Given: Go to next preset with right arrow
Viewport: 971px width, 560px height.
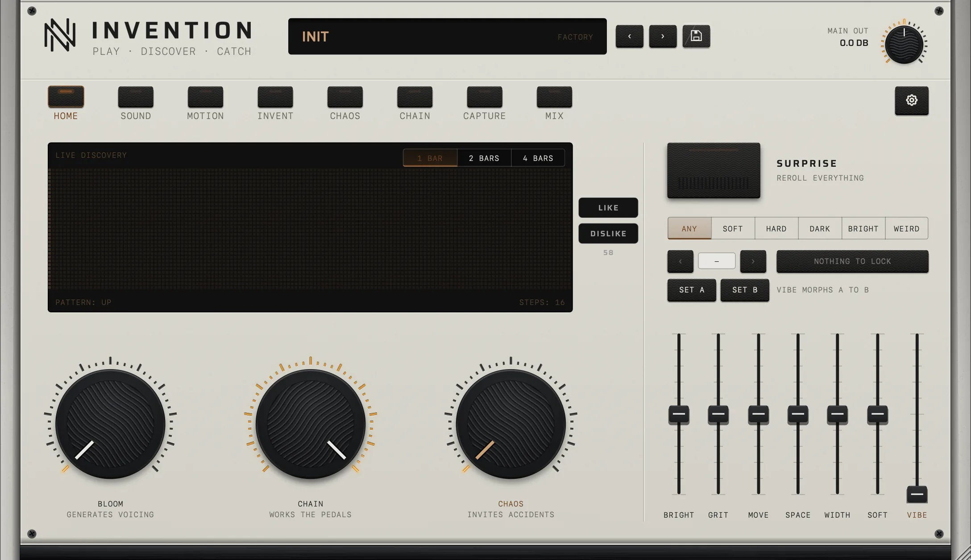Looking at the screenshot, I should click(x=663, y=36).
